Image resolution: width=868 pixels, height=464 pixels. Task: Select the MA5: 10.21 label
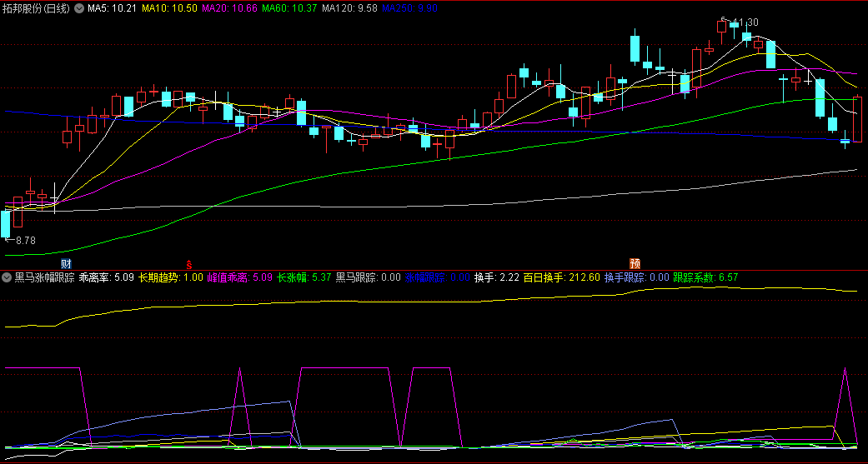pos(113,8)
